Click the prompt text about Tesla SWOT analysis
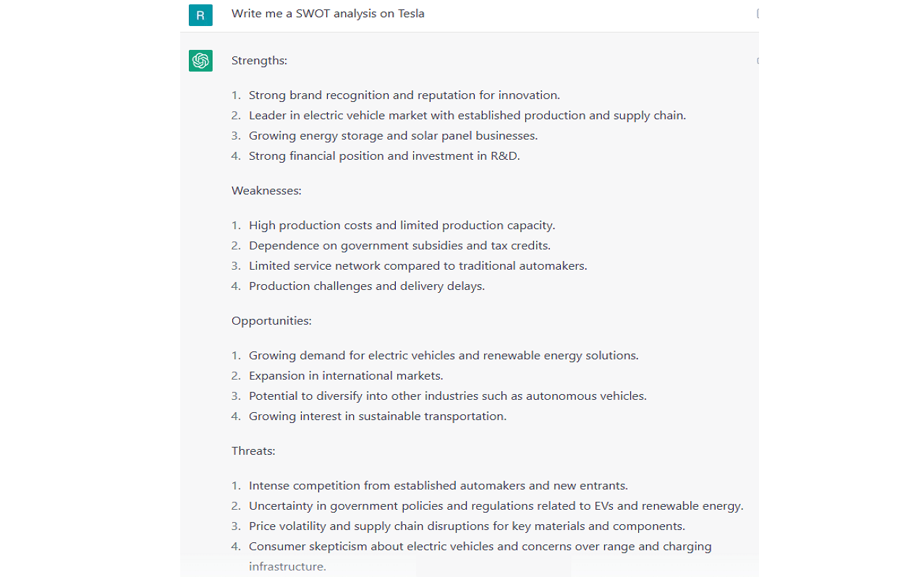The image size is (924, 577). coord(328,14)
